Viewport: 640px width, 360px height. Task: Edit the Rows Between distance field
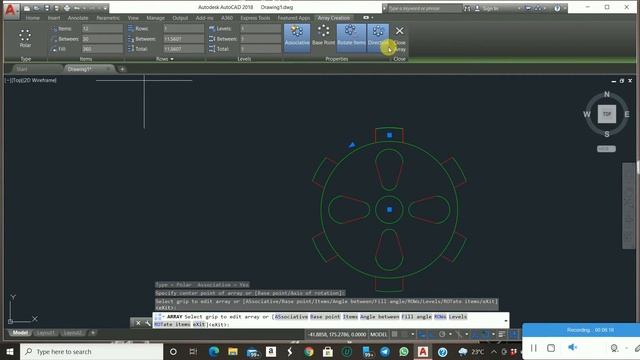(183, 39)
